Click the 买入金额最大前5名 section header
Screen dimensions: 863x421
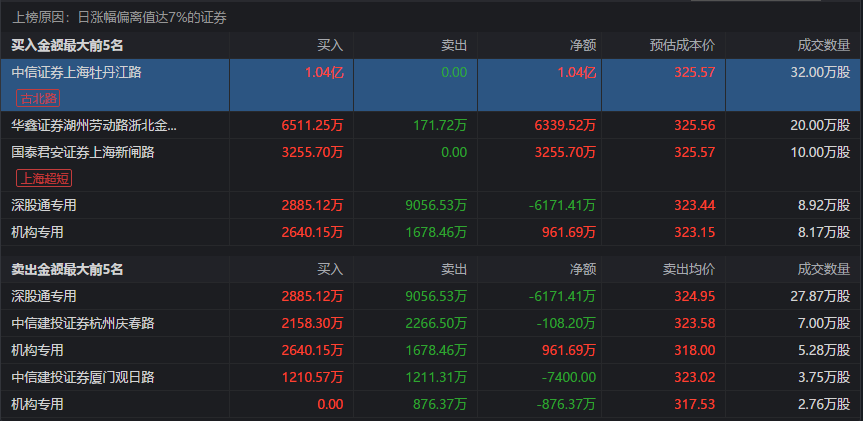(x=67, y=46)
